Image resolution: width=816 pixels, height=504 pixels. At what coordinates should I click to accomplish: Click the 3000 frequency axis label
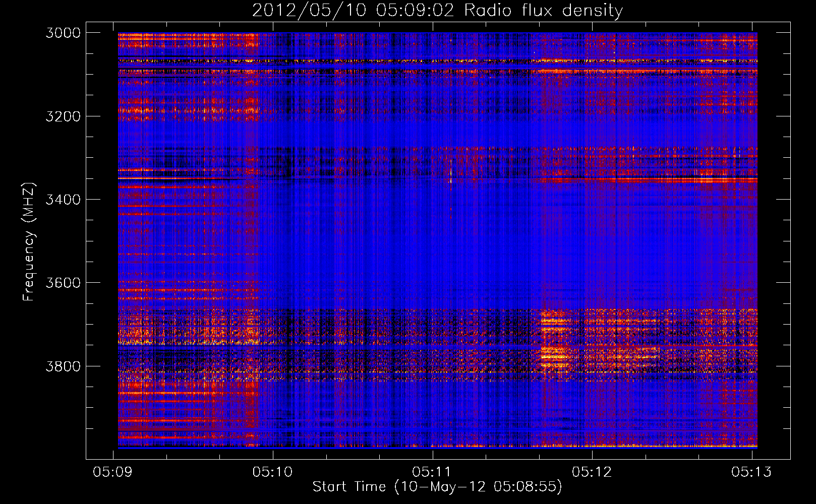(63, 33)
